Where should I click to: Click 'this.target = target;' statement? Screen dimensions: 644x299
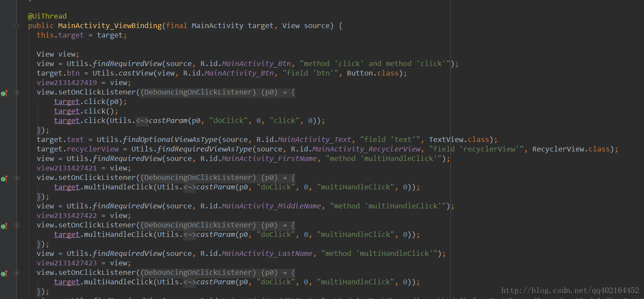pos(82,35)
